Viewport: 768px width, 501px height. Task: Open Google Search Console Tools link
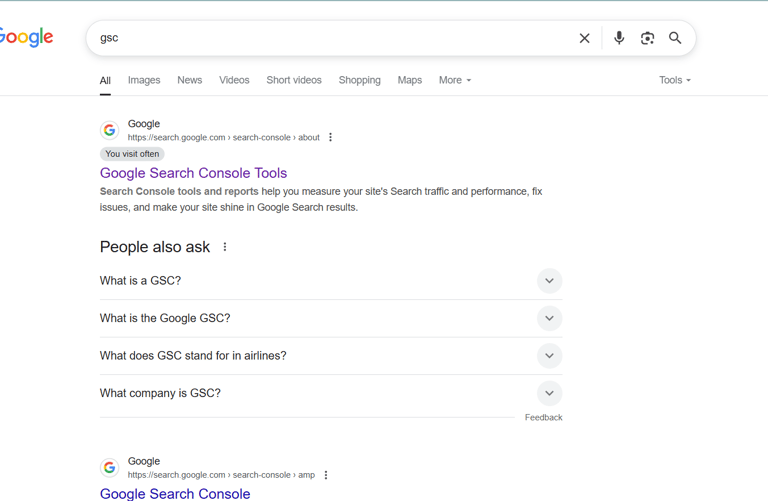[193, 173]
